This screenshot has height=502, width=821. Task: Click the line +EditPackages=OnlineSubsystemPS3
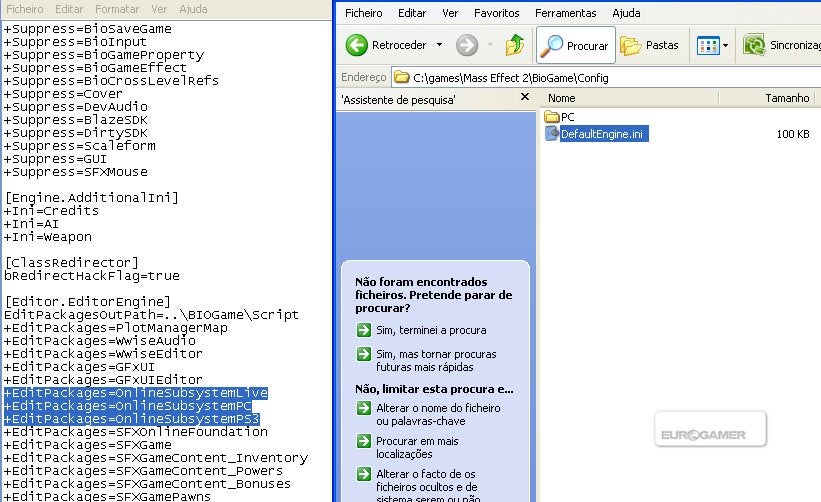pyautogui.click(x=132, y=419)
